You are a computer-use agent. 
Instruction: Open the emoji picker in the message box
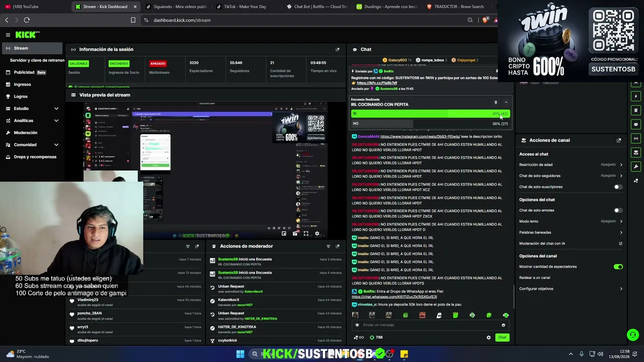coord(503,325)
